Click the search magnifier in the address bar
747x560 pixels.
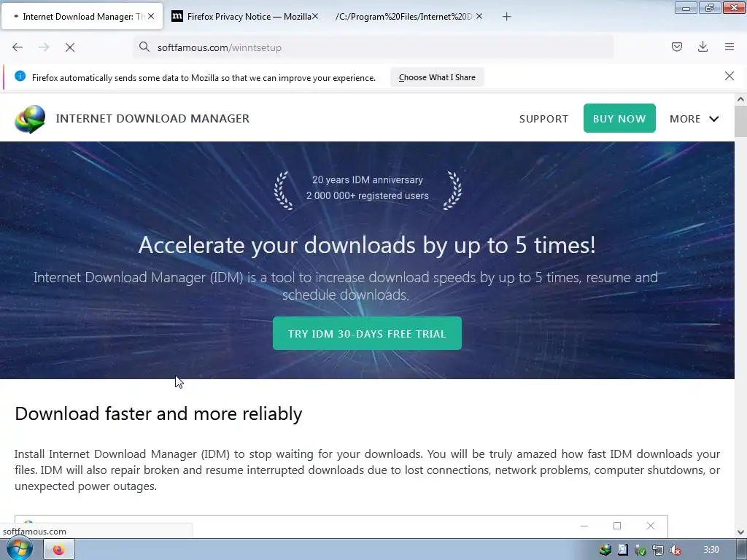pyautogui.click(x=144, y=47)
